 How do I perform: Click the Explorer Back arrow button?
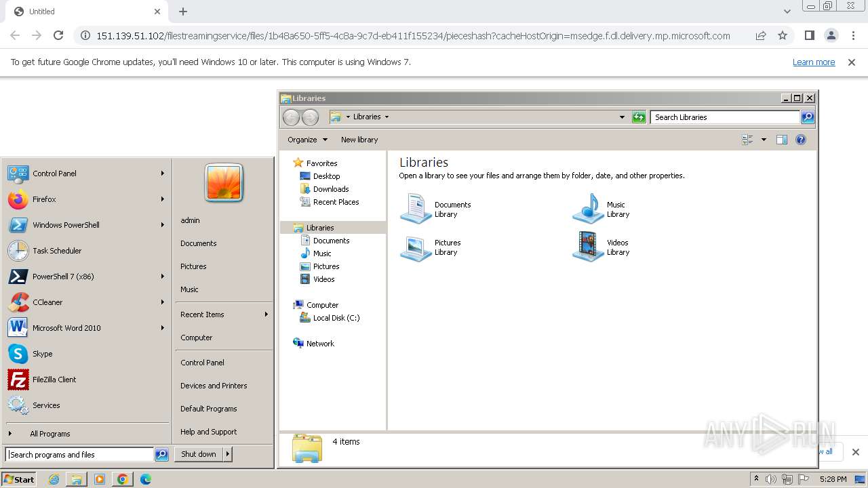[292, 117]
